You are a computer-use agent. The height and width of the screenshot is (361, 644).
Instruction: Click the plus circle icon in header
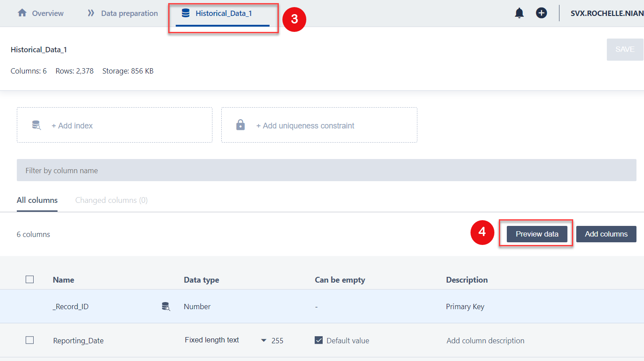pyautogui.click(x=541, y=13)
